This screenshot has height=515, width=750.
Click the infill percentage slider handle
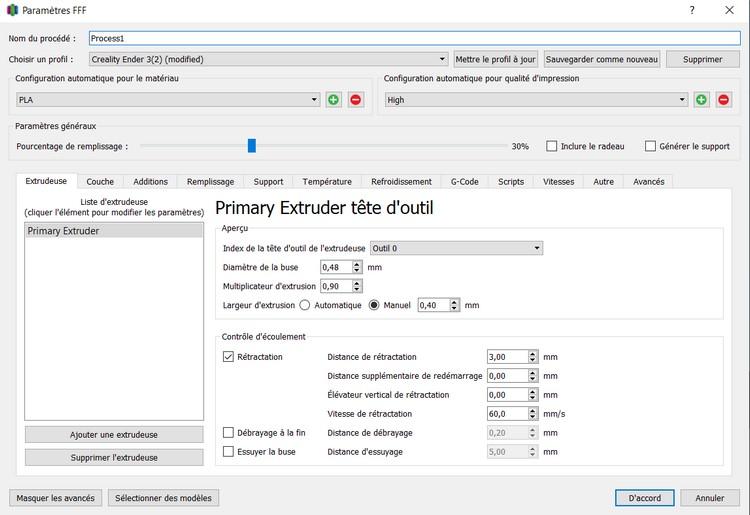252,146
